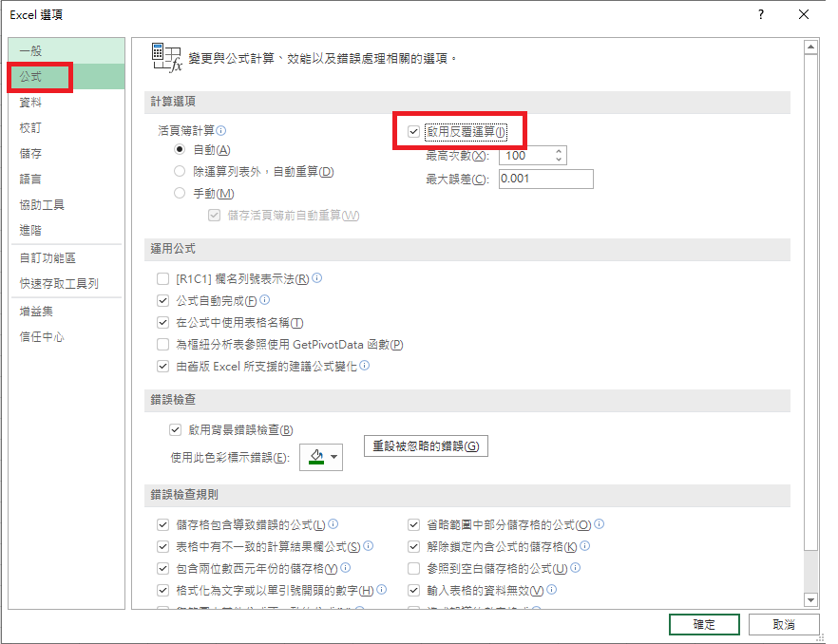Toggle 解除鎖定內含公式的儲存格 checkbox
838x644 pixels.
tap(413, 547)
